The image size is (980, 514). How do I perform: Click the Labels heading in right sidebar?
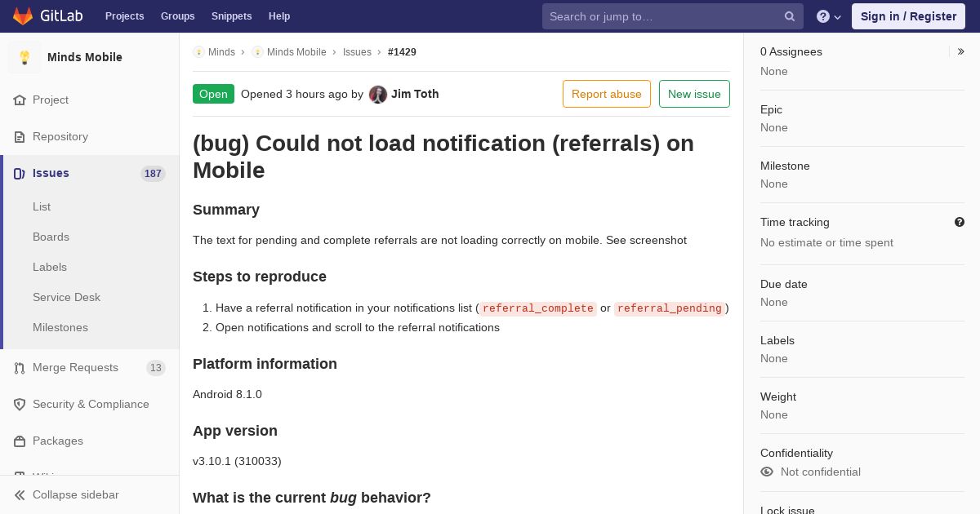[x=777, y=340]
